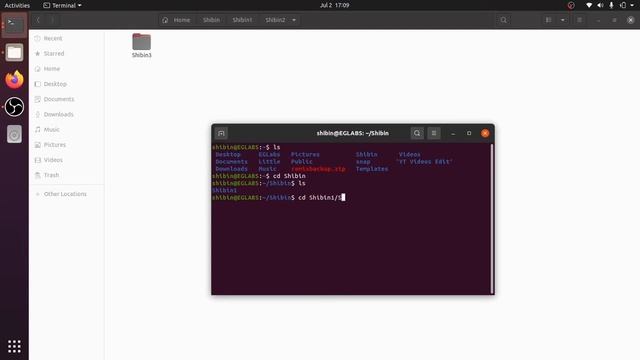Viewport: 640px width, 360px height.
Task: Open OBS Studio from the dock
Action: coord(14,107)
